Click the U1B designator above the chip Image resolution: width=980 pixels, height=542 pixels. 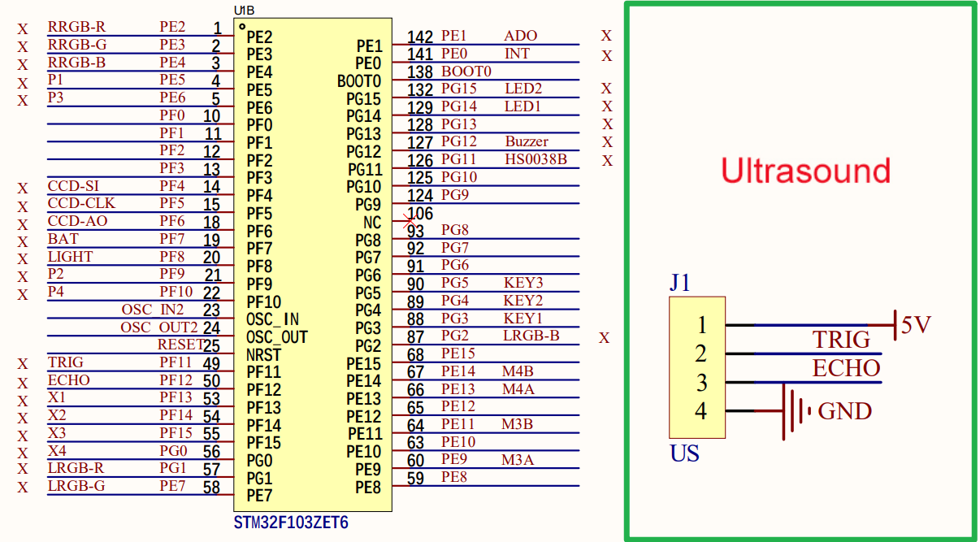243,10
